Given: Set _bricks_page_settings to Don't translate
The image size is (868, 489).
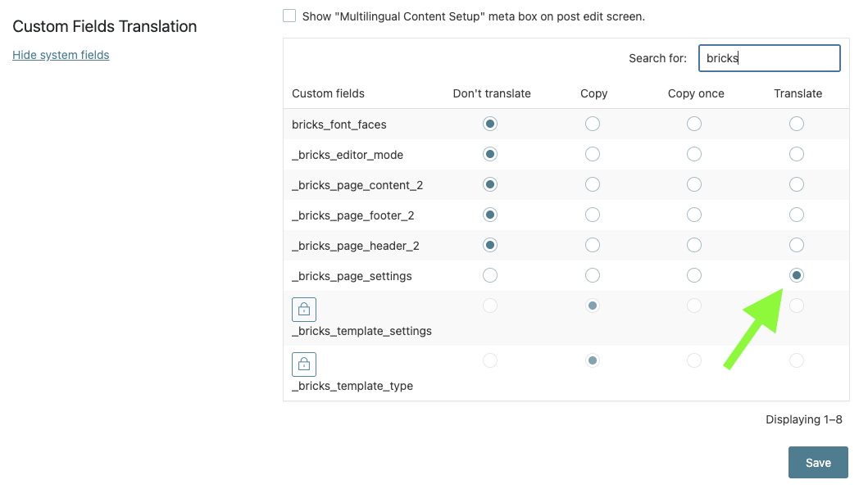Looking at the screenshot, I should [490, 275].
